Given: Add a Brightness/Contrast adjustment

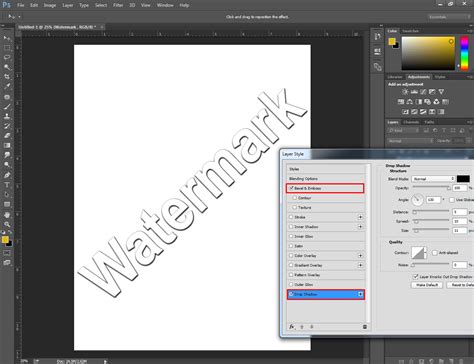Looking at the screenshot, I should tap(405, 92).
